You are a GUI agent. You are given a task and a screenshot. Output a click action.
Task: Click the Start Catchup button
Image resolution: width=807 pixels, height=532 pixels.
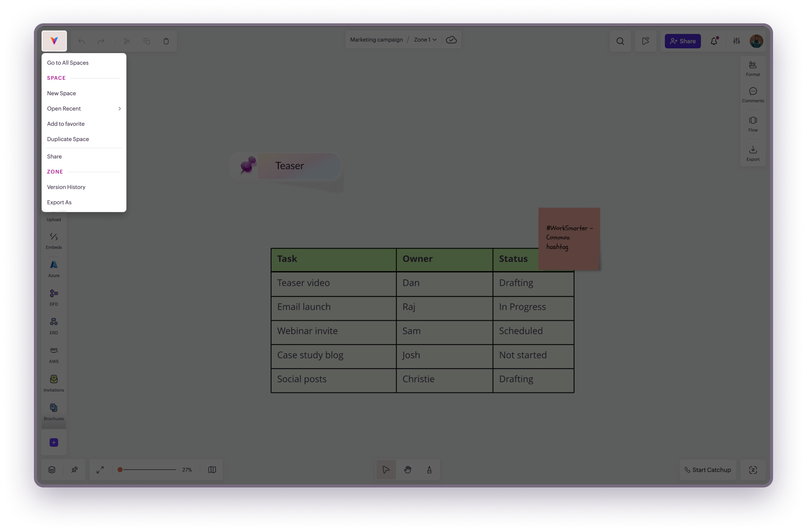coord(707,470)
